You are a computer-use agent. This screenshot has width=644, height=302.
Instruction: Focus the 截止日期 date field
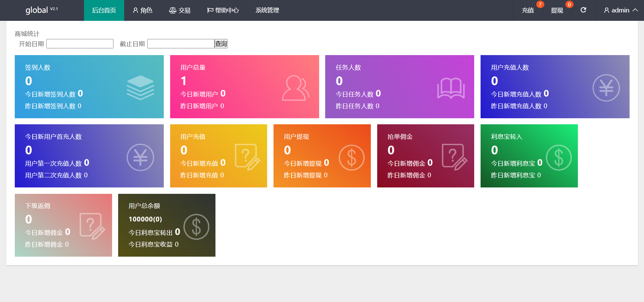coord(181,44)
